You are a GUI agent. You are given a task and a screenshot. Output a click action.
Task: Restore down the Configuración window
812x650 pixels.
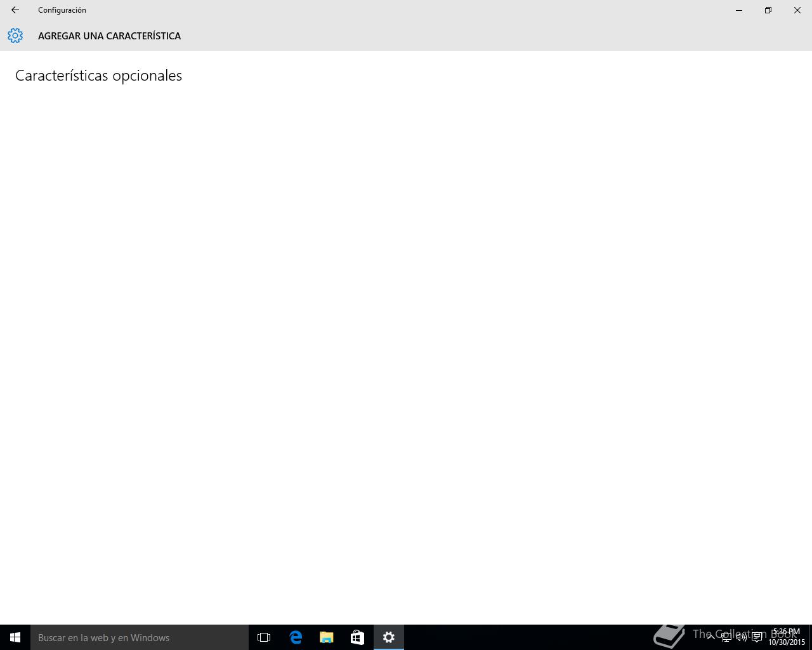coord(768,10)
